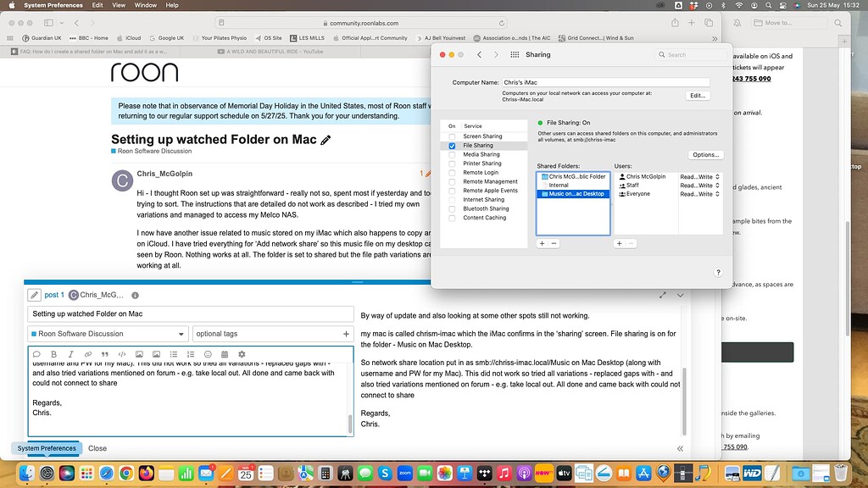Click the Edit button next to the computer name

696,95
